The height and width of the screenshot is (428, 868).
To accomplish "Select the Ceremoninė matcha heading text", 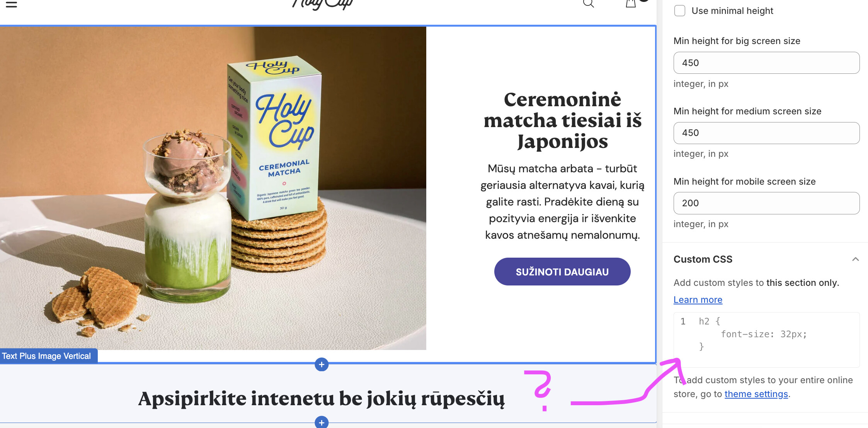I will 562,121.
